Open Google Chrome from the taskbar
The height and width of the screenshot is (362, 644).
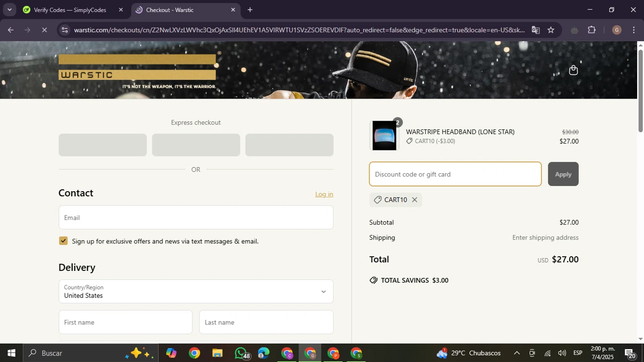[x=194, y=353]
